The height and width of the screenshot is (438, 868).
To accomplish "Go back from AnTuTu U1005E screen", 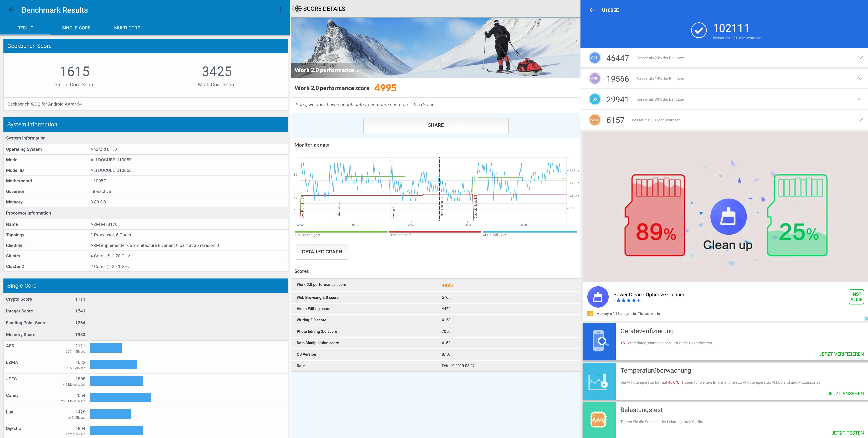I will coord(592,10).
